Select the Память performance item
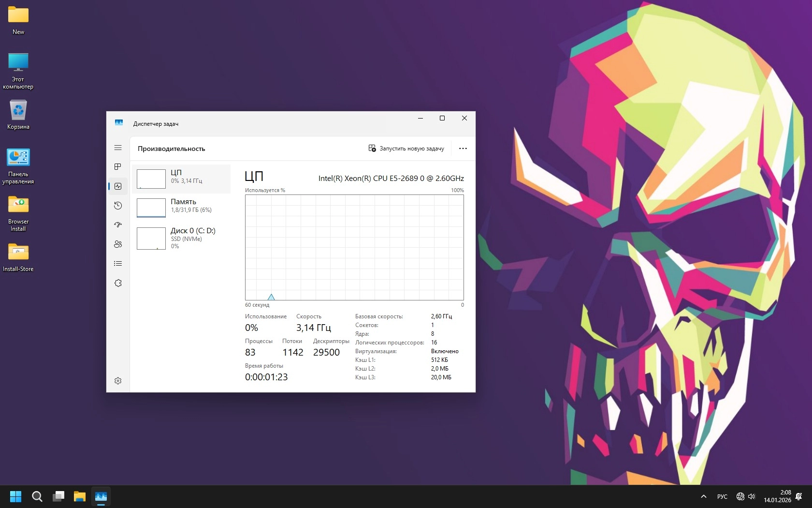The image size is (812, 508). [x=181, y=208]
